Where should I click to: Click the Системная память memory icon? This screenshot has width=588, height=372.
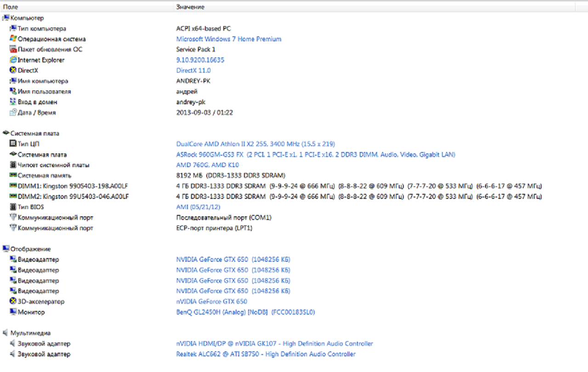click(13, 175)
